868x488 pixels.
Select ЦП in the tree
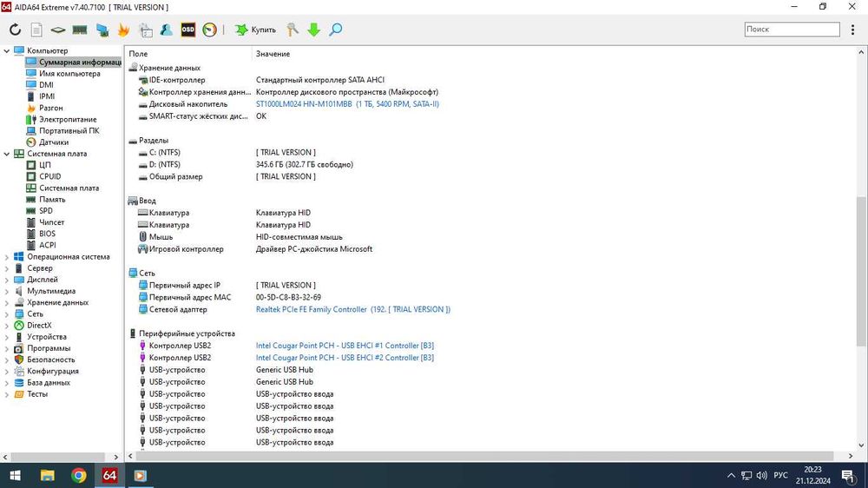point(45,165)
